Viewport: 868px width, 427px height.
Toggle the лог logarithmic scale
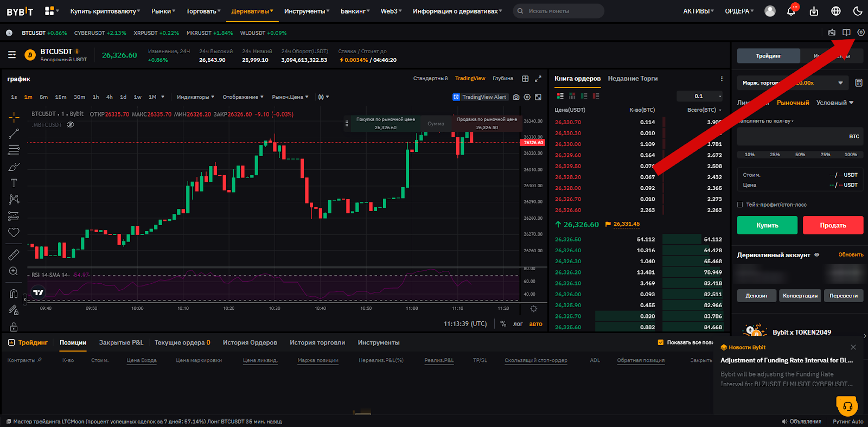[518, 324]
